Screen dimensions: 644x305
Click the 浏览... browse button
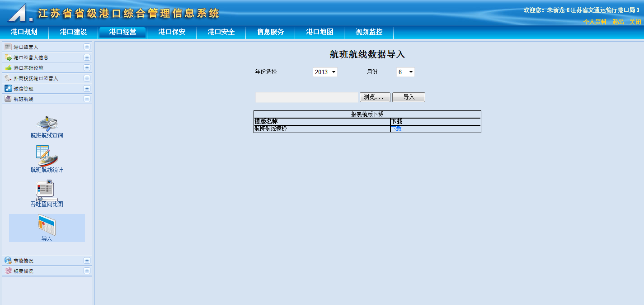375,97
